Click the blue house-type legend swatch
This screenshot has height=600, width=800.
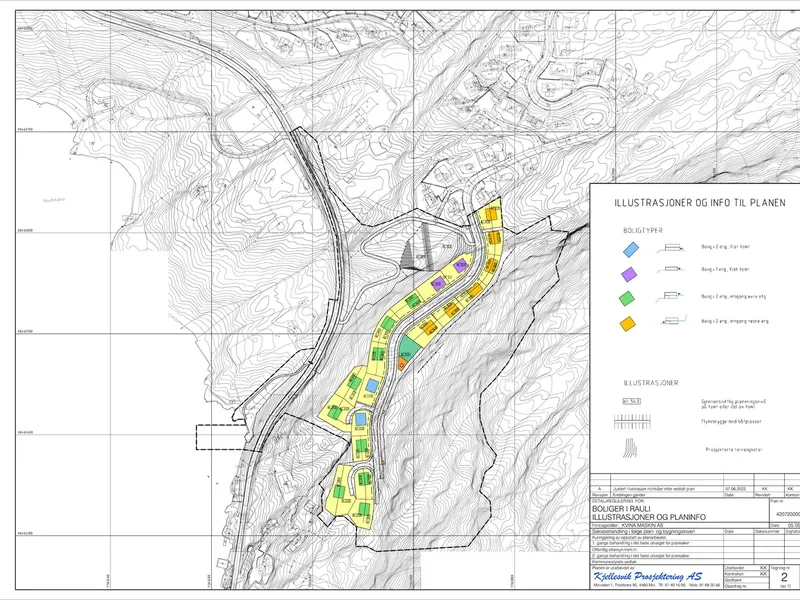[631, 249]
